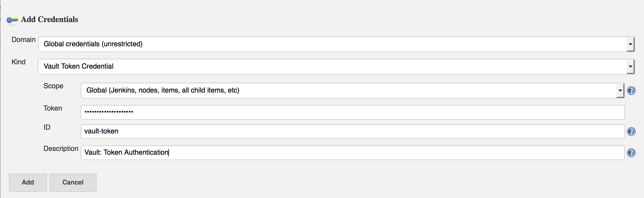Click the Domain label

click(x=23, y=40)
